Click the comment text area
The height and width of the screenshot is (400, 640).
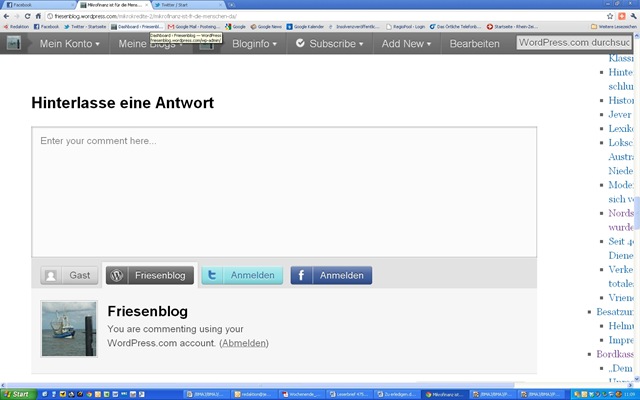click(284, 190)
